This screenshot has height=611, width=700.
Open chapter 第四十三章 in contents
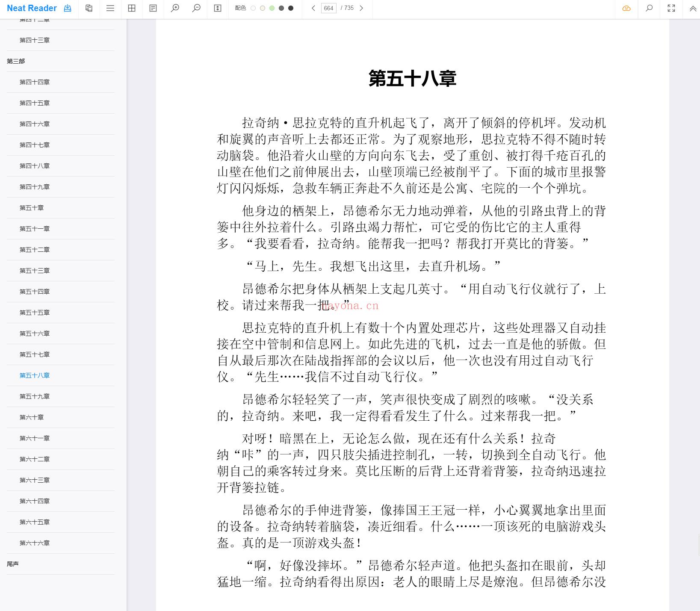[x=35, y=40]
